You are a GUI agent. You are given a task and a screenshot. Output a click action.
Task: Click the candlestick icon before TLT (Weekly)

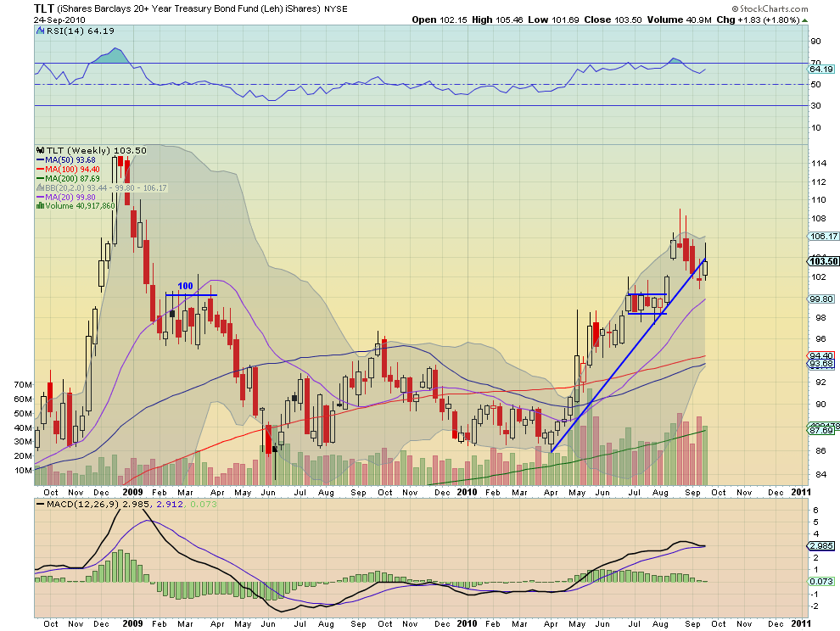40,150
